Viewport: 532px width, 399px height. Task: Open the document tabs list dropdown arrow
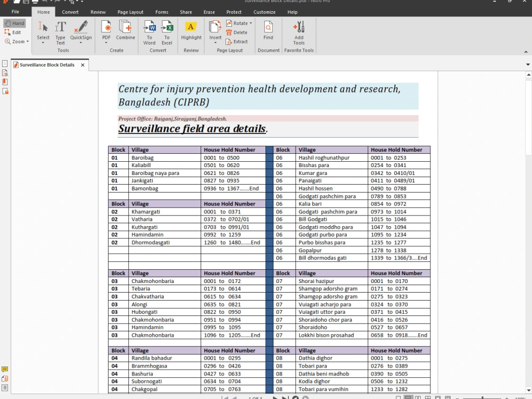[528, 64]
